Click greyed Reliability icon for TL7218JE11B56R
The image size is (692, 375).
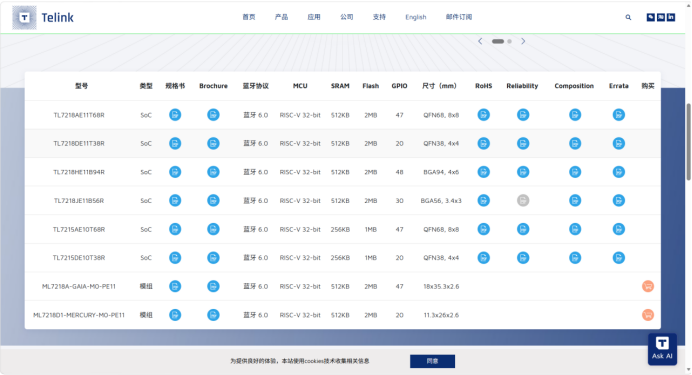523,200
